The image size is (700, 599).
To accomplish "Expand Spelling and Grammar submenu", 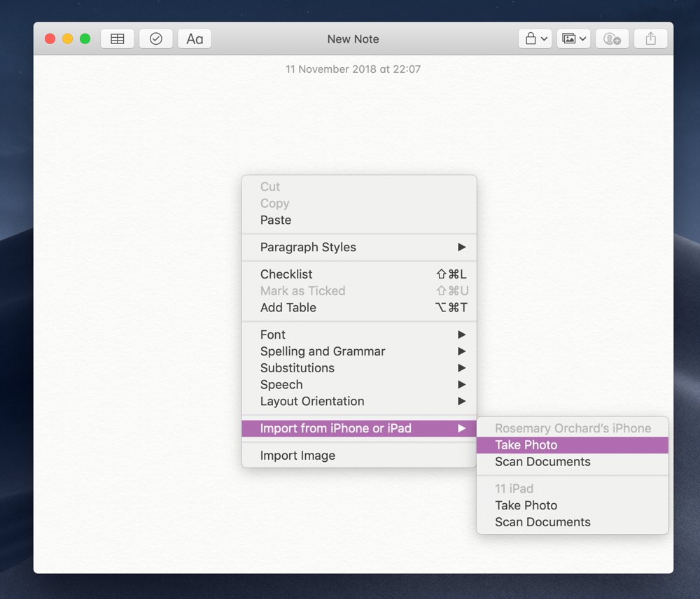I will [359, 351].
